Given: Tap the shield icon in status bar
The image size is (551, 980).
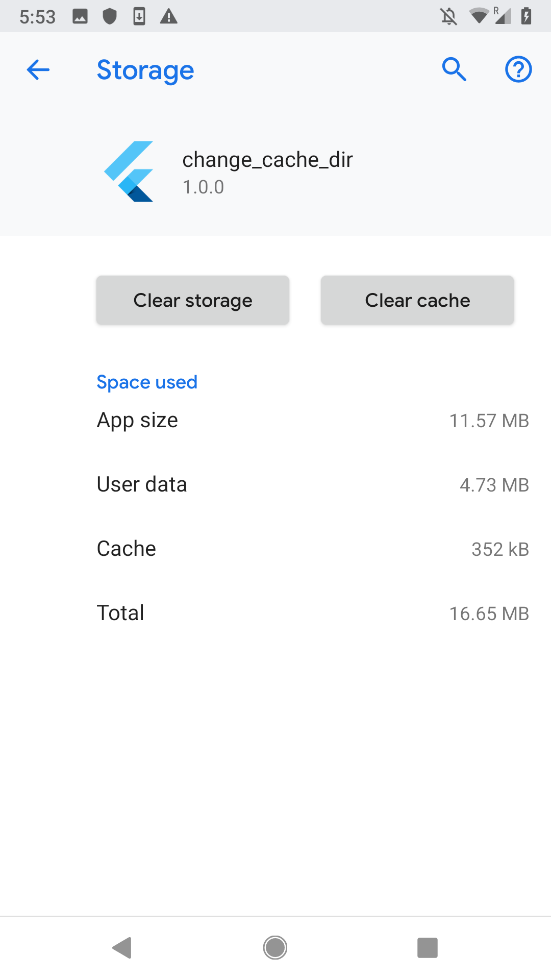Looking at the screenshot, I should (110, 17).
